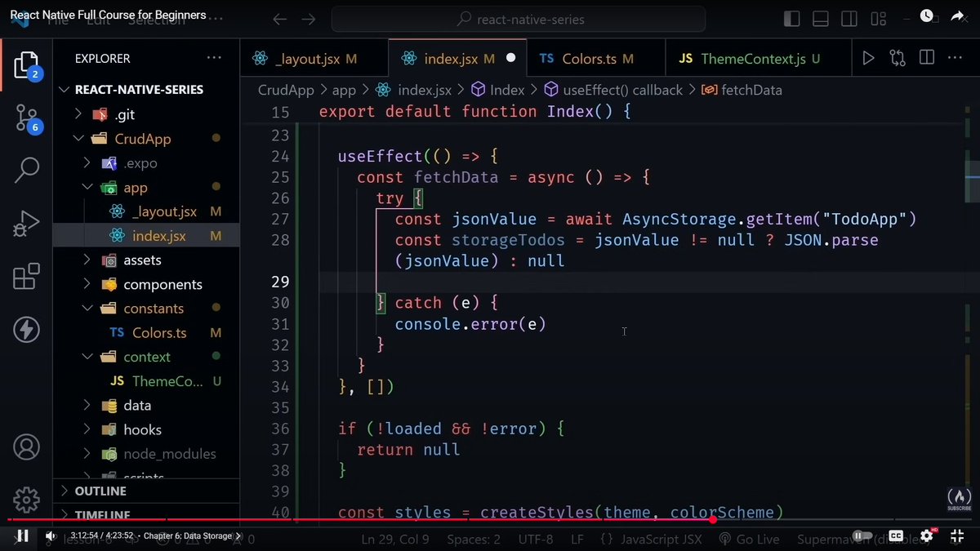
Task: Go forward with the right arrow
Action: tap(309, 19)
